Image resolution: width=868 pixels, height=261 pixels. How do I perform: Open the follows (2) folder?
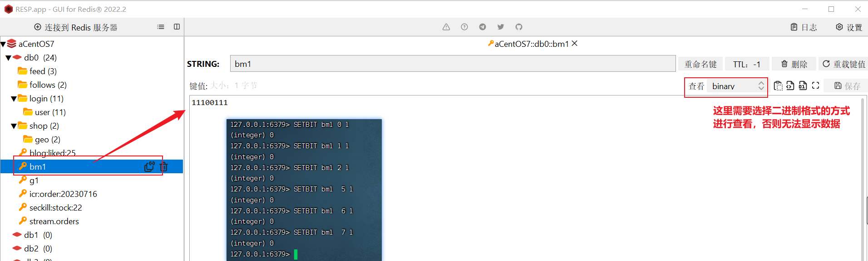pos(48,85)
